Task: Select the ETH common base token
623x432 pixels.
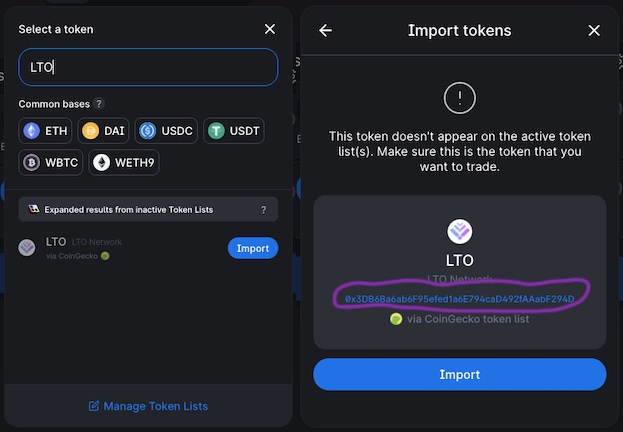Action: click(x=45, y=131)
